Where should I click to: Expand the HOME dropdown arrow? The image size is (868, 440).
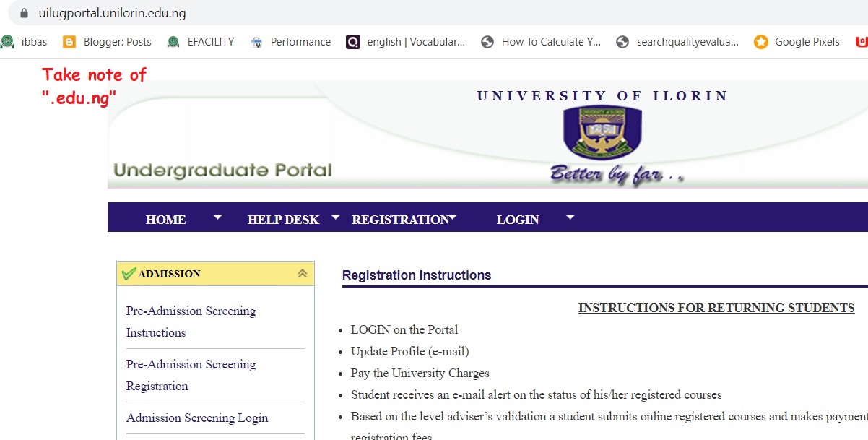coord(218,216)
